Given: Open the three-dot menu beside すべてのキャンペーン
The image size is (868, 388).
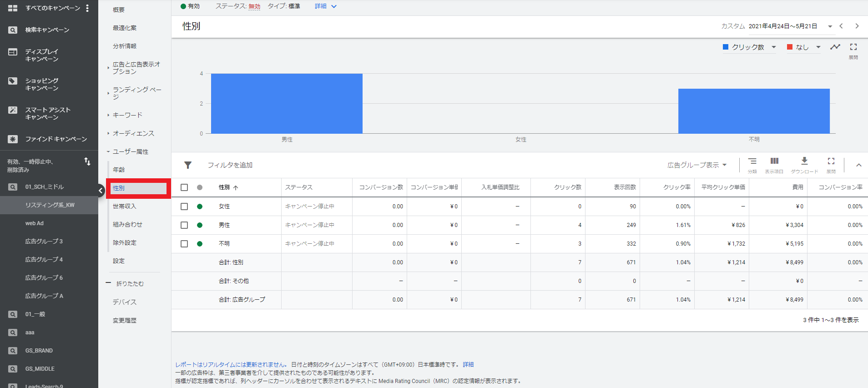Looking at the screenshot, I should (x=87, y=8).
